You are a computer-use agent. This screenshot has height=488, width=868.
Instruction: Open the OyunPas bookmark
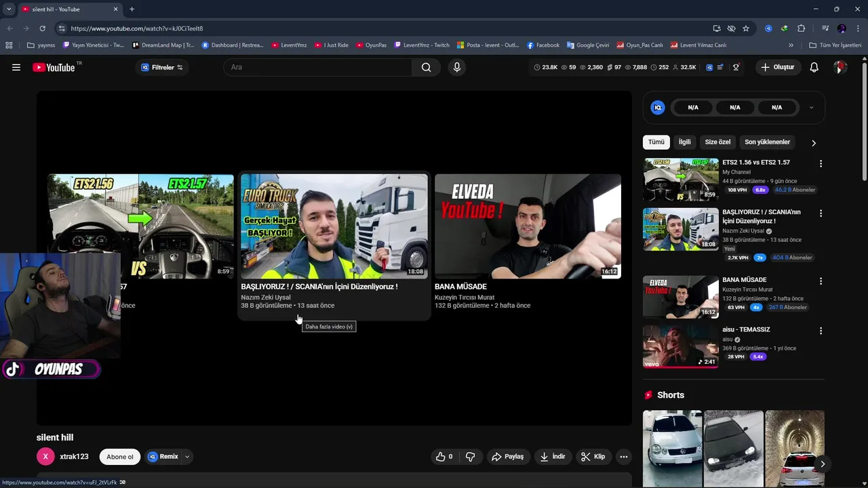371,45
